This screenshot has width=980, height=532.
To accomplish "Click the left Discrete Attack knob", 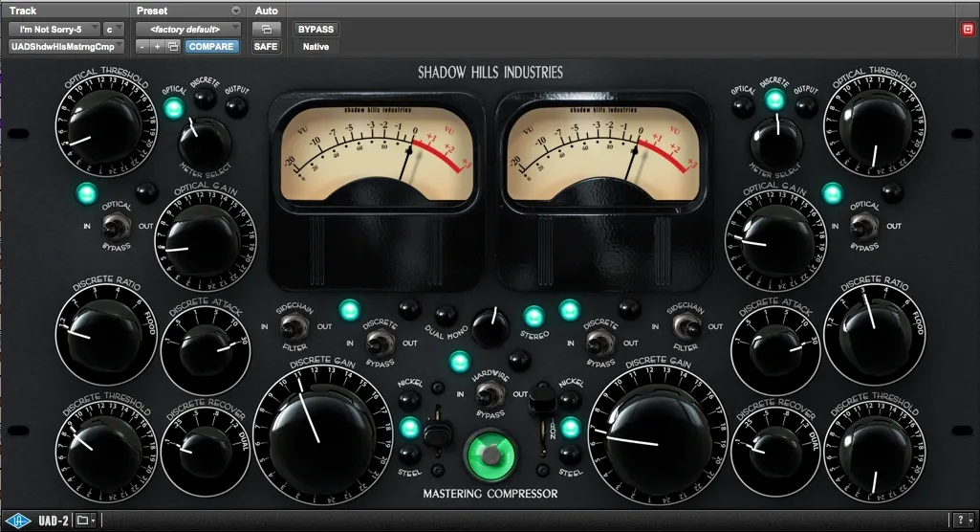I will point(207,351).
